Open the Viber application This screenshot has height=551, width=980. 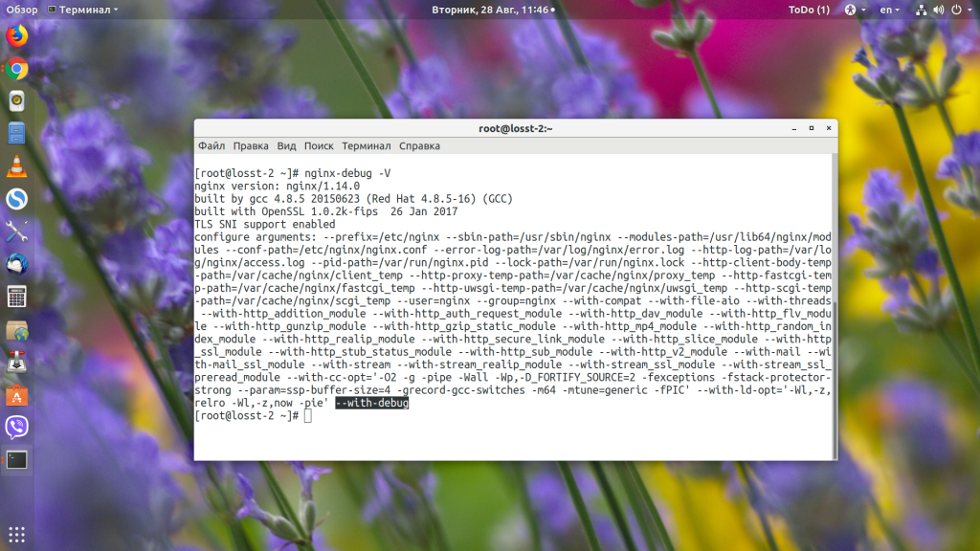[x=15, y=428]
